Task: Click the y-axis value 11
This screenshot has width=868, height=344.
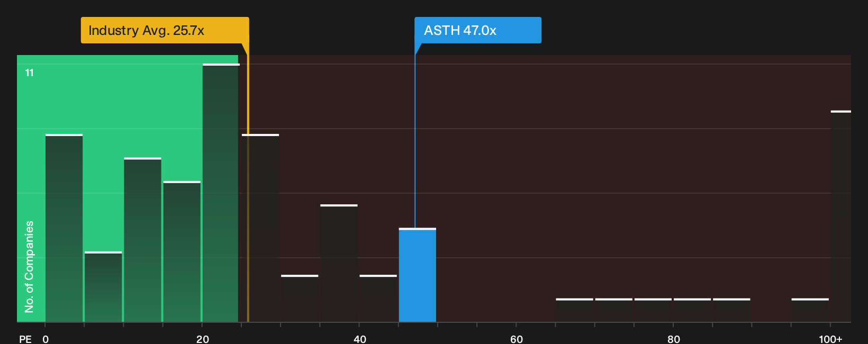Action: click(x=30, y=73)
